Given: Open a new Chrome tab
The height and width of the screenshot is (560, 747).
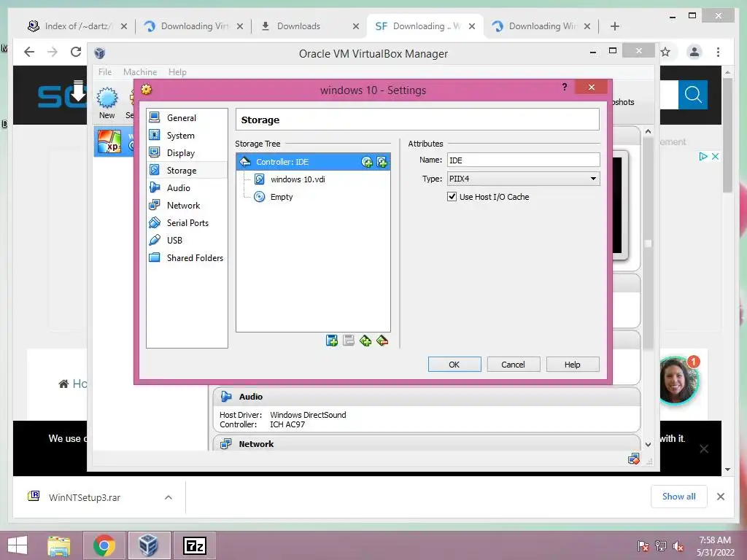Looking at the screenshot, I should 614,26.
